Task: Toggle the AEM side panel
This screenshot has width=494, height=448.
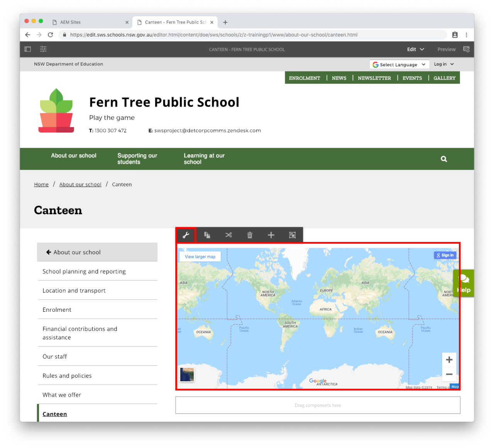Action: [28, 49]
